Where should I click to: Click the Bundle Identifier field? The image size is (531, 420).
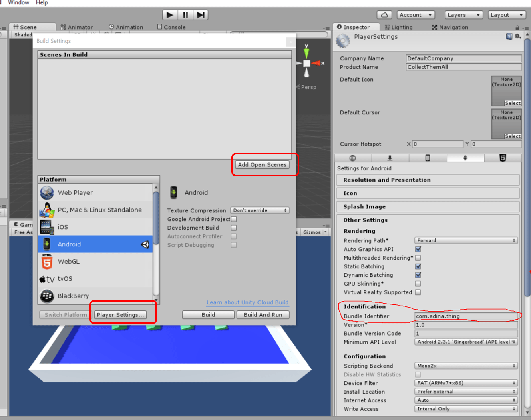[466, 316]
